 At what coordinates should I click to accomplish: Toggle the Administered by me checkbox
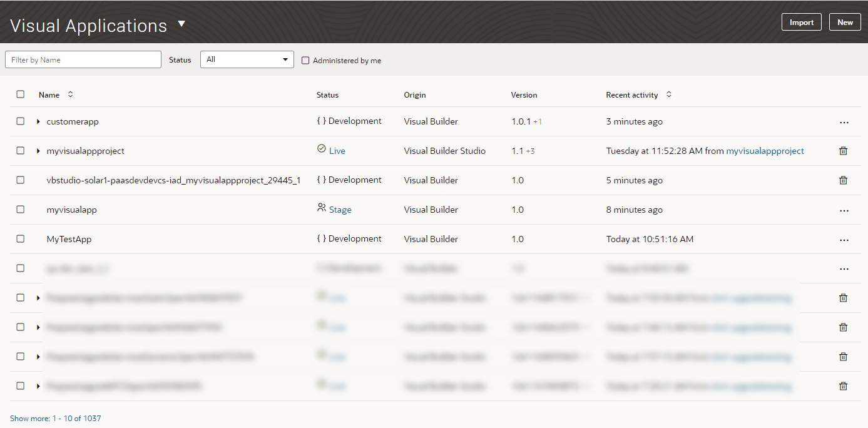click(x=305, y=61)
